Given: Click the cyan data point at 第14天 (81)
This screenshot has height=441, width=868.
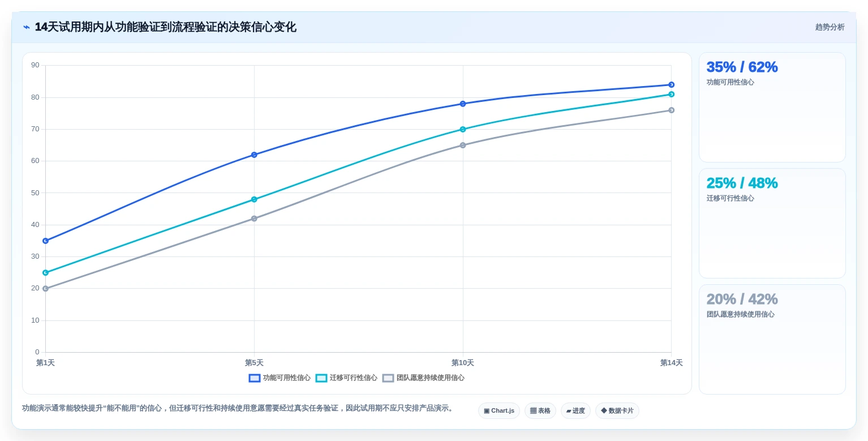Looking at the screenshot, I should (671, 94).
